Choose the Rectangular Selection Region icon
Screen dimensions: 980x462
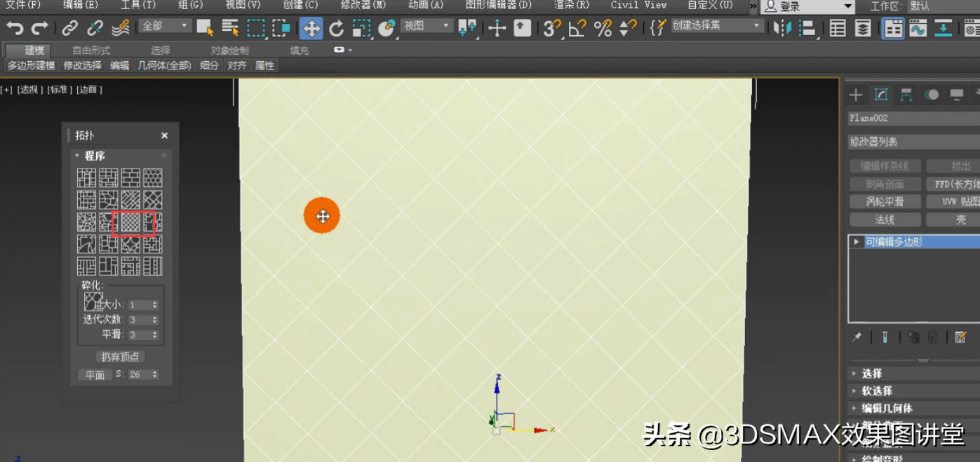(256, 28)
